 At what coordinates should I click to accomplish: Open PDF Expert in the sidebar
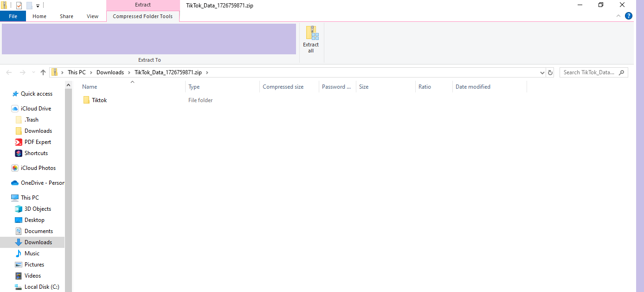tap(38, 142)
